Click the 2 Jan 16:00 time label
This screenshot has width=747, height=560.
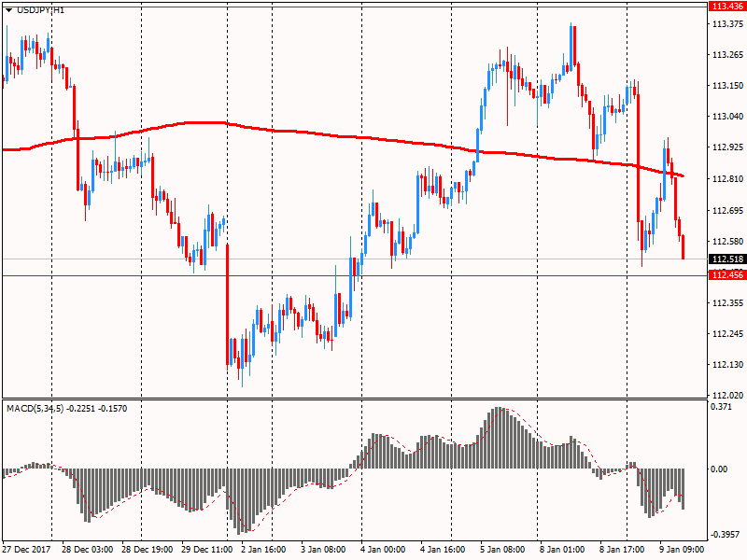(263, 549)
